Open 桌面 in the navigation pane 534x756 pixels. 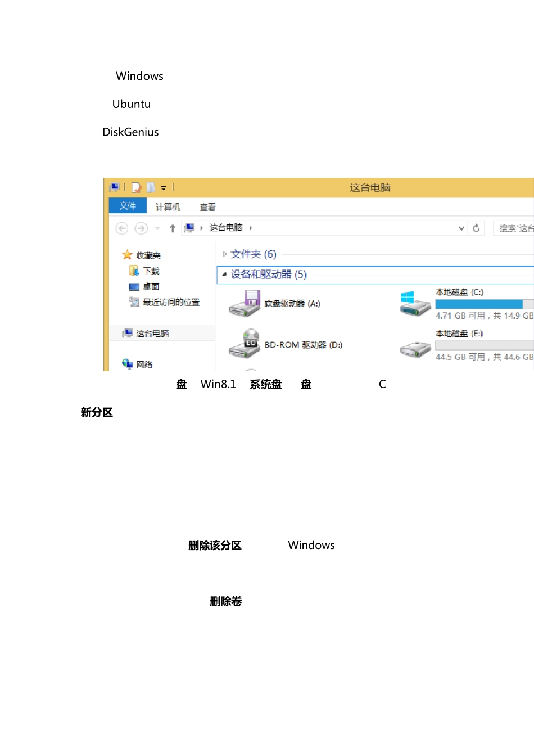tap(151, 286)
